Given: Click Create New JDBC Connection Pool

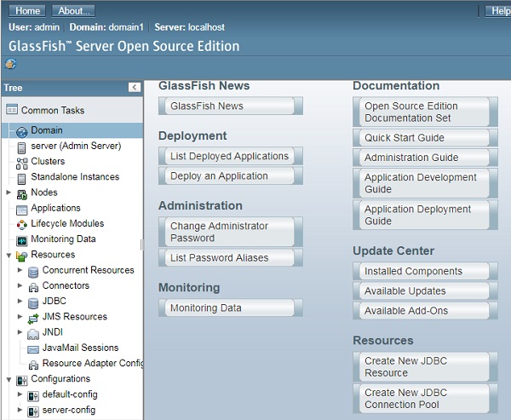Looking at the screenshot, I should (425, 399).
